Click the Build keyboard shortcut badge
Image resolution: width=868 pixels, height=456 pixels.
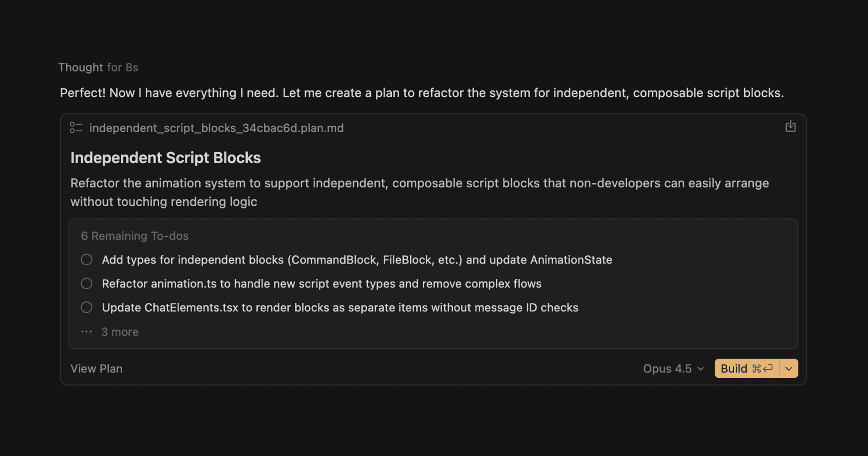pyautogui.click(x=762, y=368)
